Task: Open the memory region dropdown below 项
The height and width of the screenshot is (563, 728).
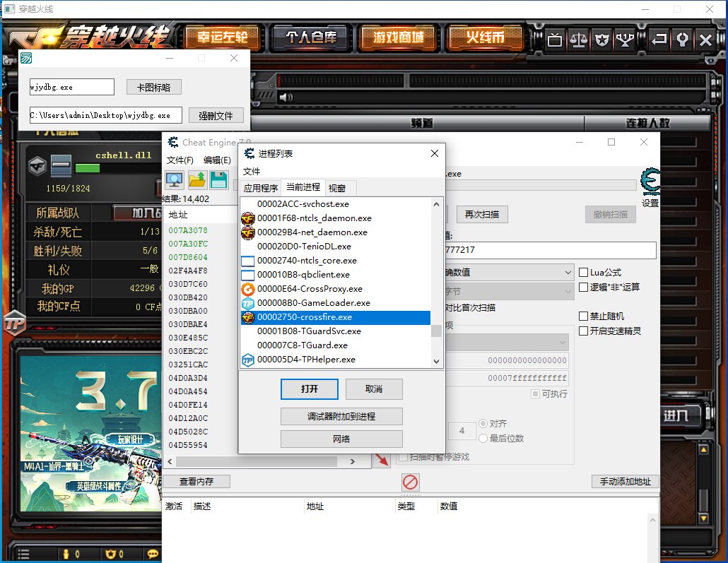Action: [507, 343]
